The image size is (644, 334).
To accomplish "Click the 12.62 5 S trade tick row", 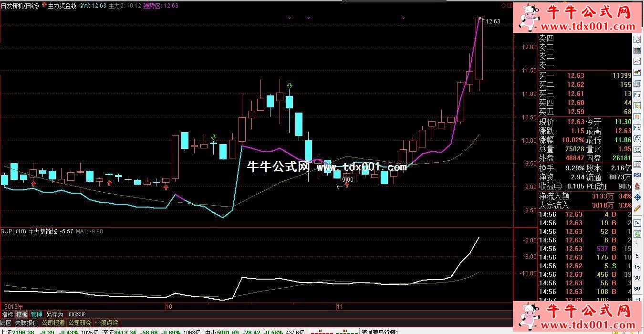I will point(585,266).
